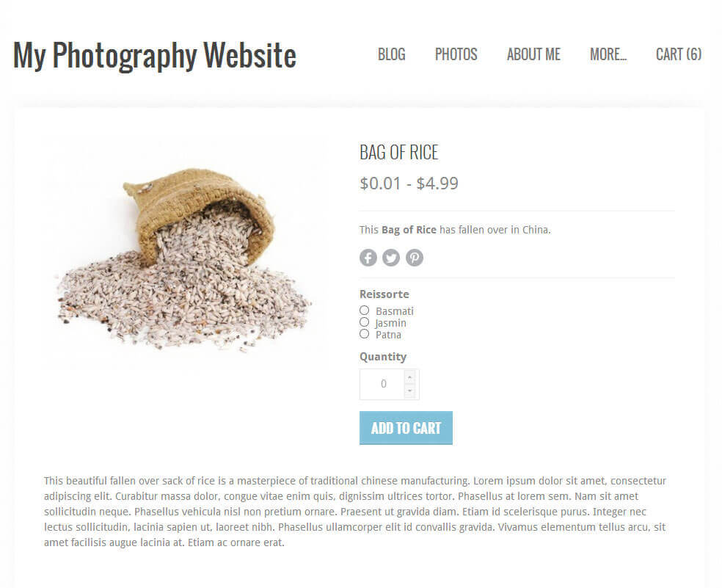
Task: Go to the PHOTOS section
Action: [456, 54]
